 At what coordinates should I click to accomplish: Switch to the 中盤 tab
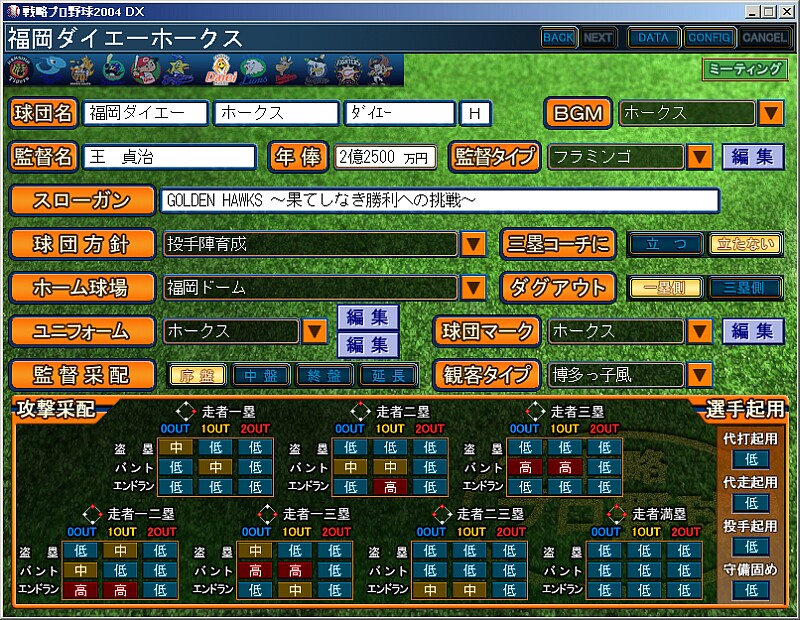pyautogui.click(x=261, y=376)
